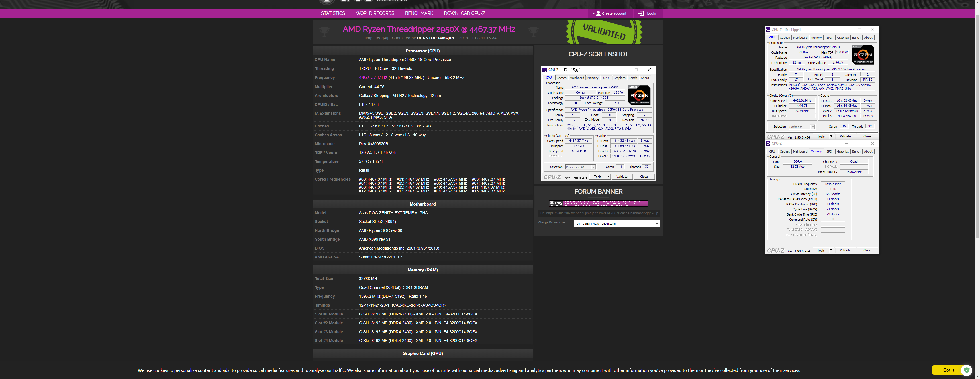Screen dimensions: 980x379
Task: Open the Tools dropdown arrow in the top CPU-Z window
Action: coord(831,136)
